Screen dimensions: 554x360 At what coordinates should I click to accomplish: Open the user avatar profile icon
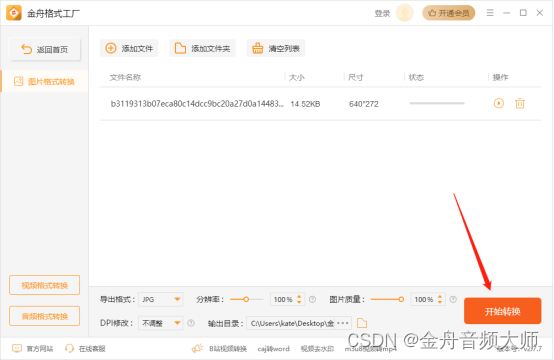405,13
